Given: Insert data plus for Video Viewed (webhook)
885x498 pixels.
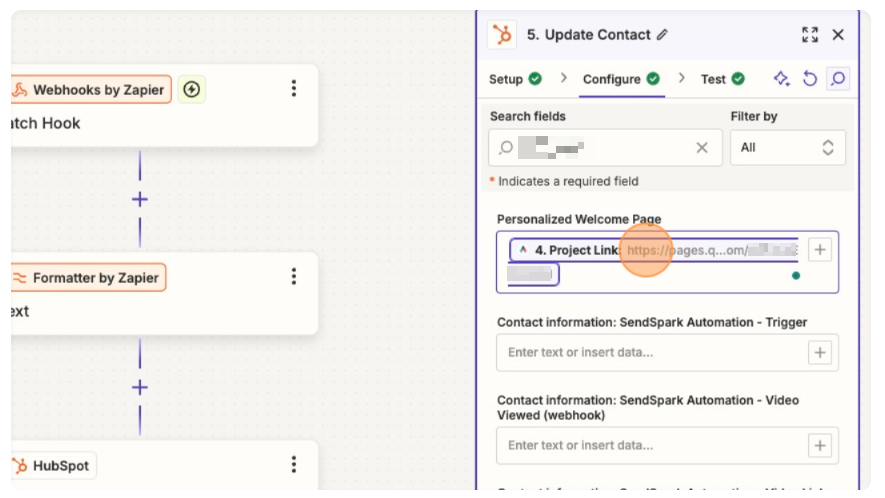Looking at the screenshot, I should tap(820, 445).
